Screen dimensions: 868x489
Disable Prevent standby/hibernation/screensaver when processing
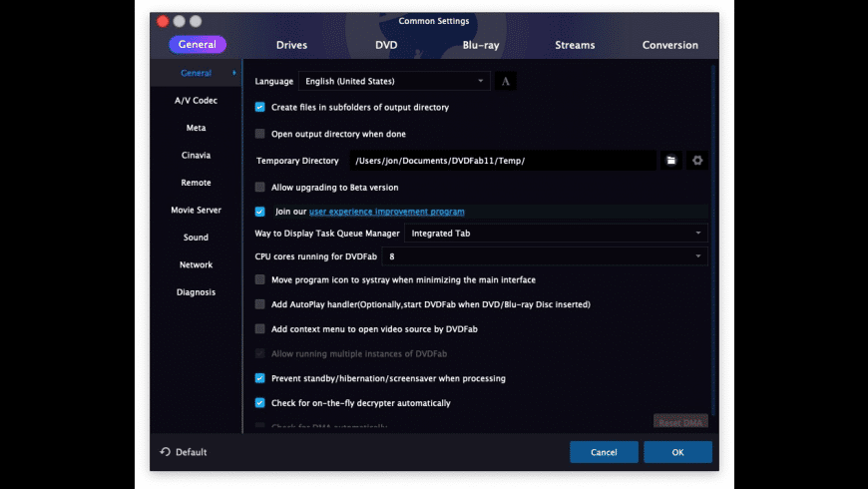pyautogui.click(x=260, y=378)
